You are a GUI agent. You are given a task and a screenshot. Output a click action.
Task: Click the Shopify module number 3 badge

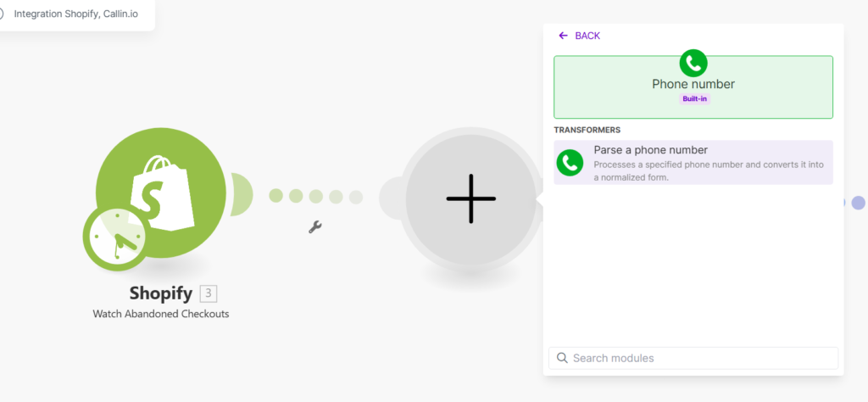[x=209, y=293]
